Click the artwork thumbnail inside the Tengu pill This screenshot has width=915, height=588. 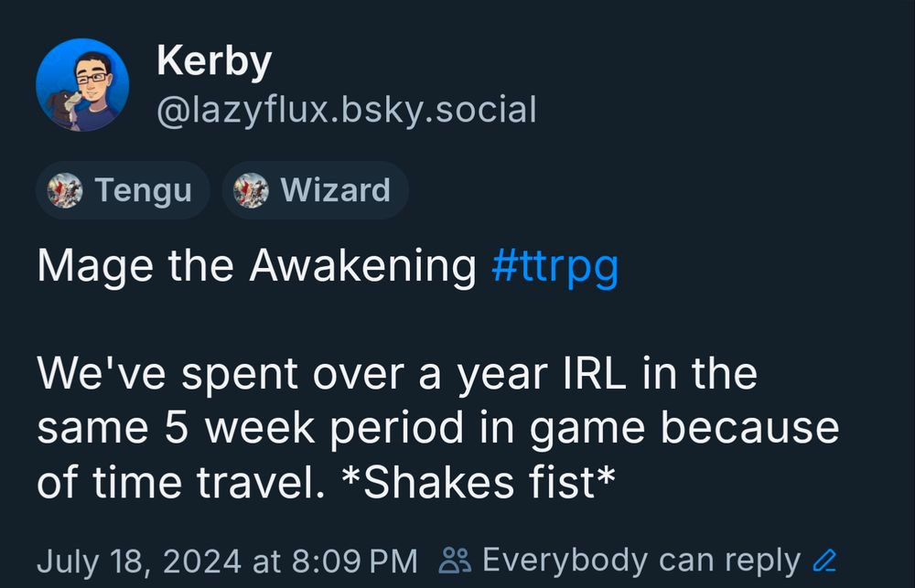click(66, 190)
